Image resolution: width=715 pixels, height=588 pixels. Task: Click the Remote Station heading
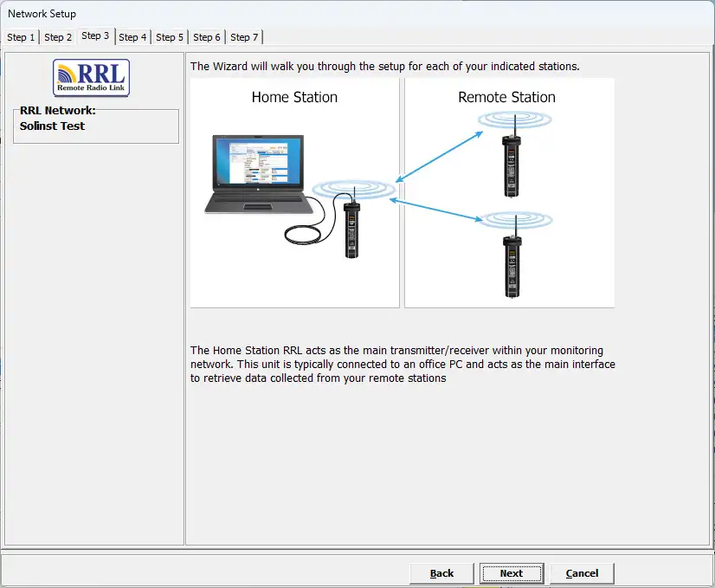click(506, 97)
